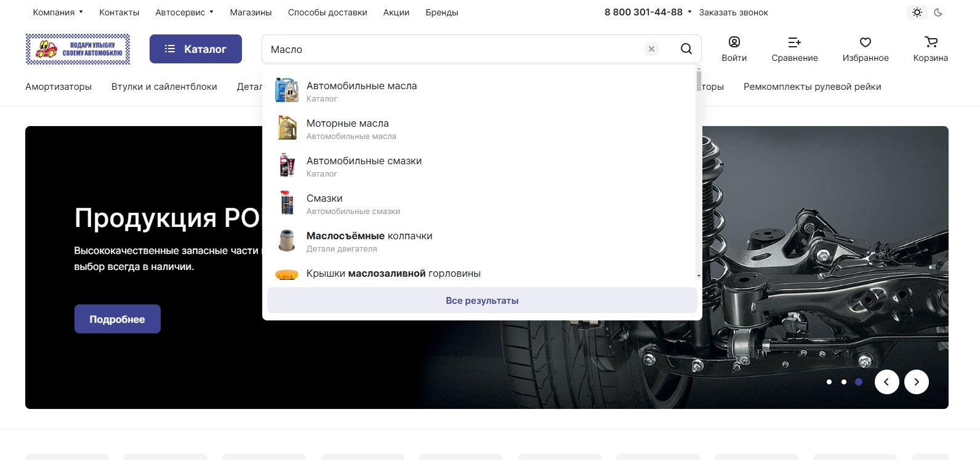Click the Все результаты button
The image size is (980, 460).
(x=482, y=301)
